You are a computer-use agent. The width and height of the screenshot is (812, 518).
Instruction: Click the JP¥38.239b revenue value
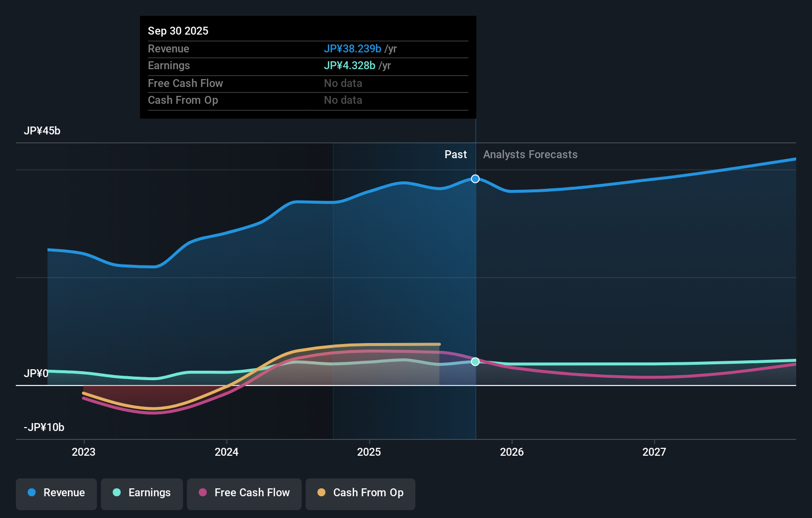[353, 48]
